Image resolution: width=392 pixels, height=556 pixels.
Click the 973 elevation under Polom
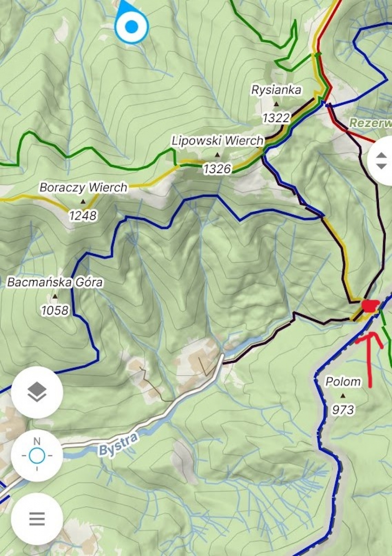343,409
